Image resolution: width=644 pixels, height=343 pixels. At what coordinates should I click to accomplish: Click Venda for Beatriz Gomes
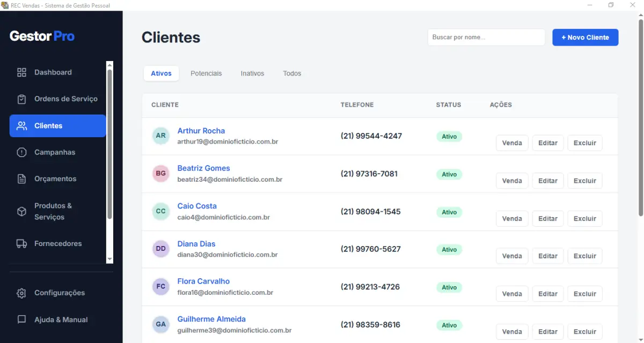511,181
